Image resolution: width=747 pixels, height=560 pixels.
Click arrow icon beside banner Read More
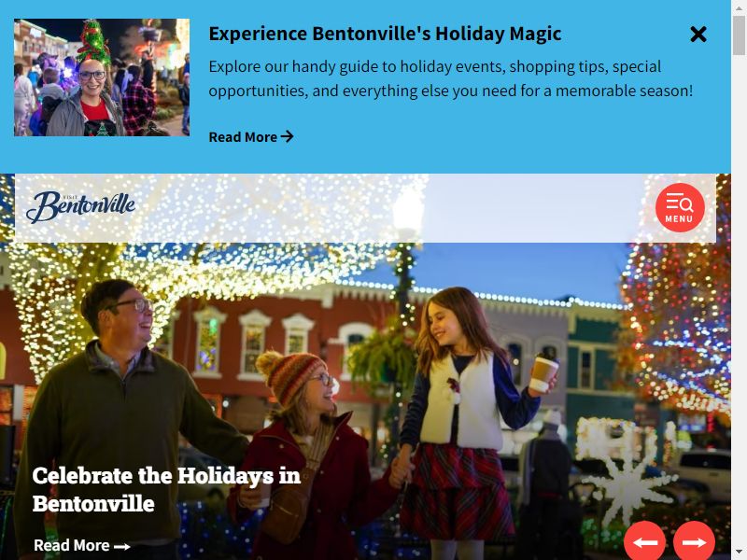[287, 136]
